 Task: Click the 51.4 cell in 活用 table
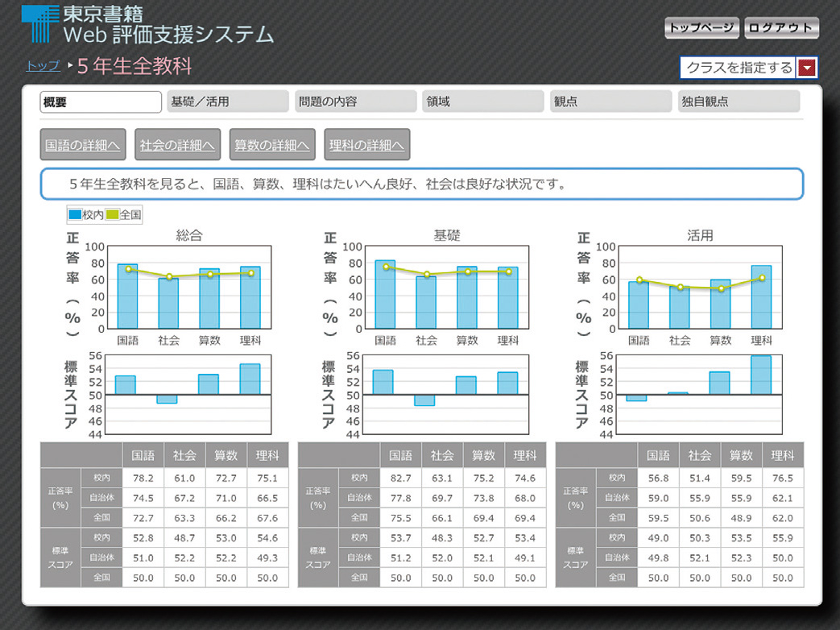700,478
